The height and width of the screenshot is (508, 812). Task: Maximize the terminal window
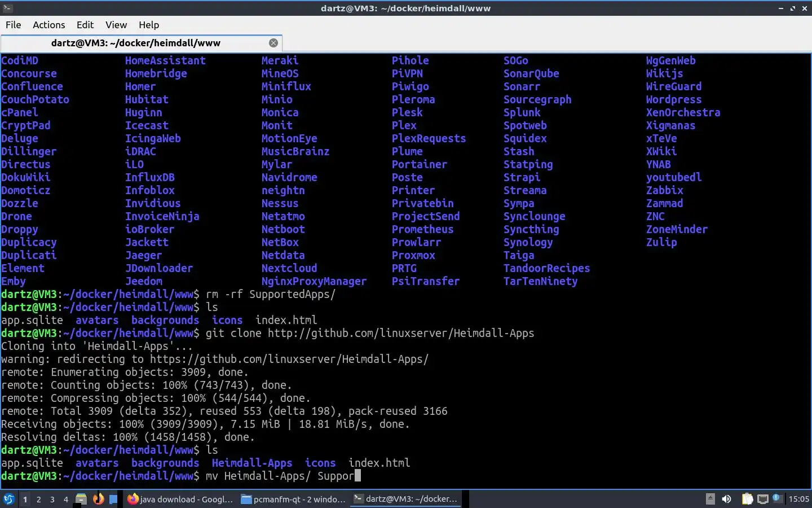pyautogui.click(x=792, y=8)
